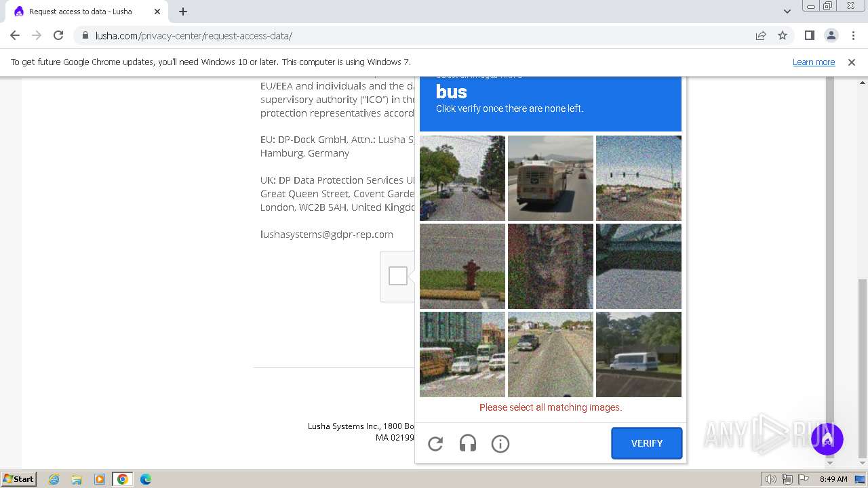The height and width of the screenshot is (488, 868).
Task: Select the white and blue van tile
Action: click(x=639, y=354)
